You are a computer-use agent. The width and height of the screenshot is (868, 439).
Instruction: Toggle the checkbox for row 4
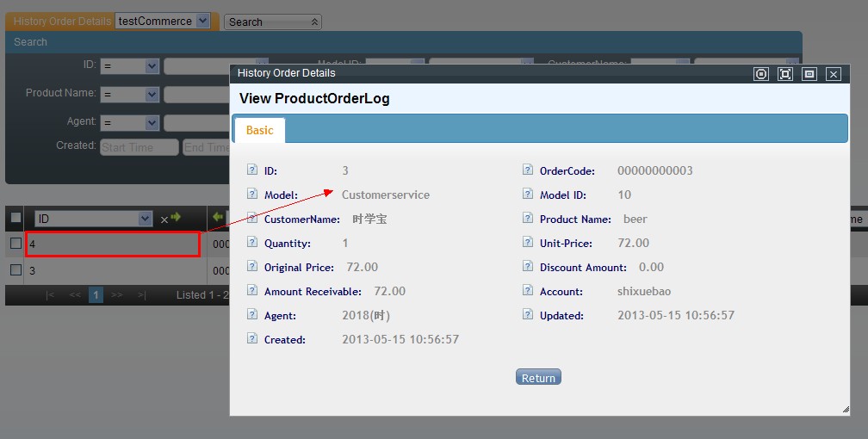pos(15,244)
